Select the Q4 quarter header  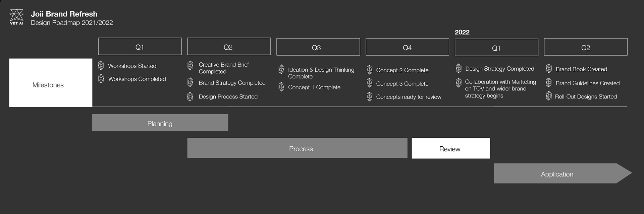tap(407, 47)
